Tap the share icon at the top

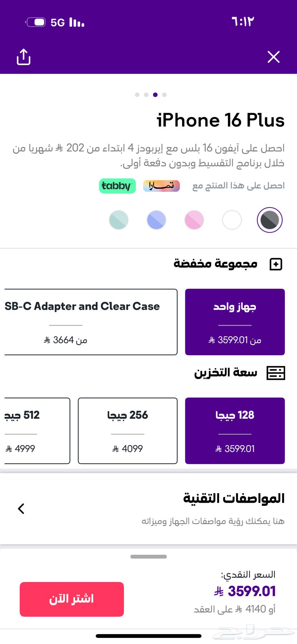(24, 57)
